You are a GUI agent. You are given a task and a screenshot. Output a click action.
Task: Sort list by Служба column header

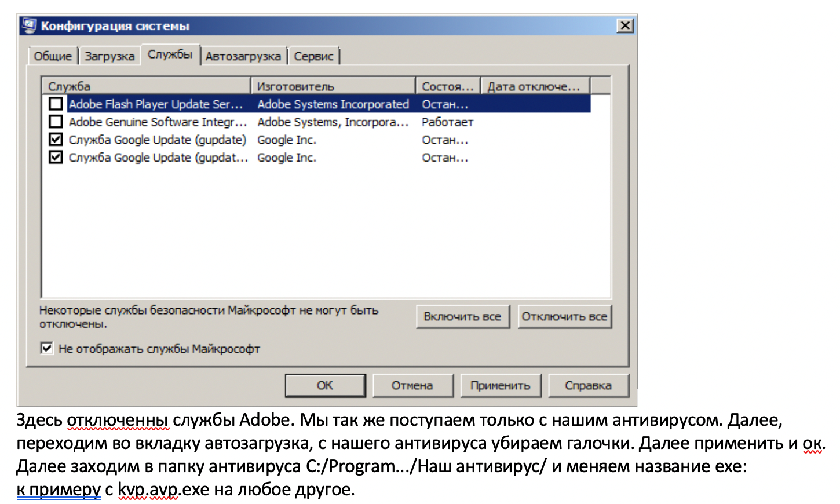(x=147, y=86)
